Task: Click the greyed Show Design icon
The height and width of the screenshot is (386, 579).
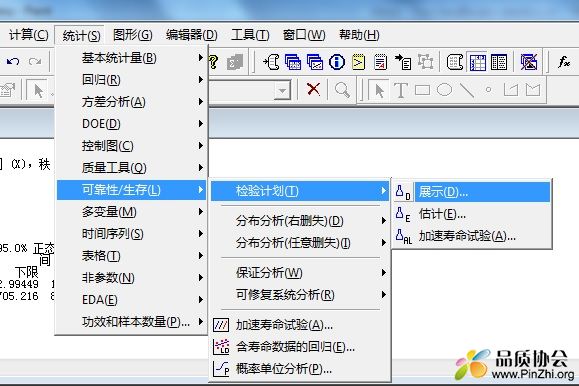Action: pos(425,62)
